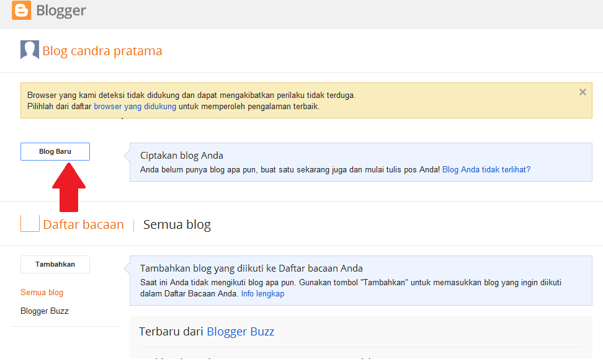603x364 pixels.
Task: Select the Semua blog heading tab
Action: 177,224
